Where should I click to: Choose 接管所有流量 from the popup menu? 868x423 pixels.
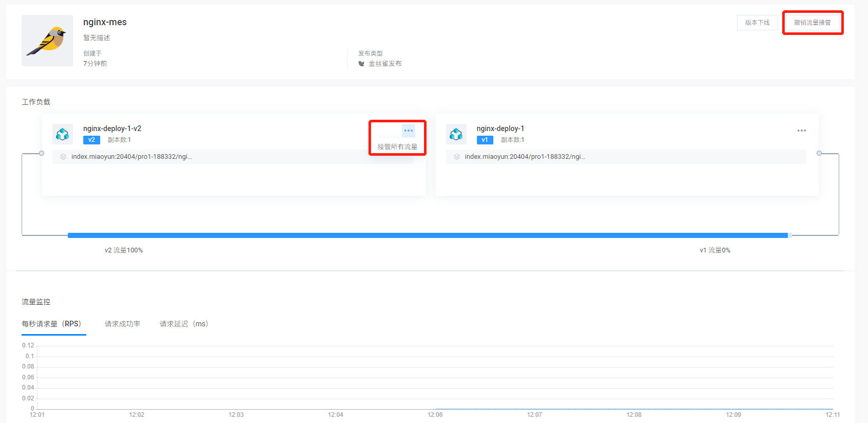(x=397, y=146)
